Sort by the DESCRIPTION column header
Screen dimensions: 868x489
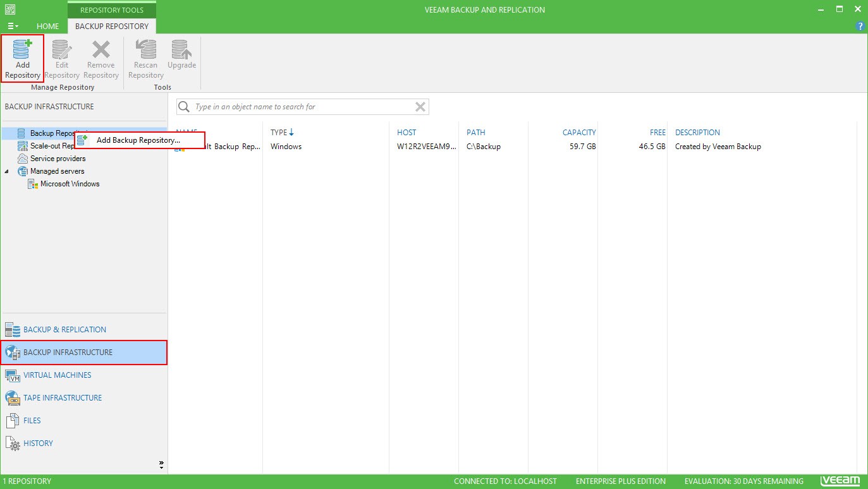click(x=697, y=133)
